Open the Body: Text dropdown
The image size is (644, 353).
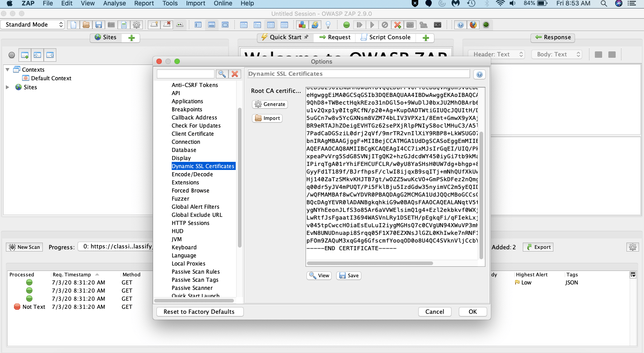[557, 55]
